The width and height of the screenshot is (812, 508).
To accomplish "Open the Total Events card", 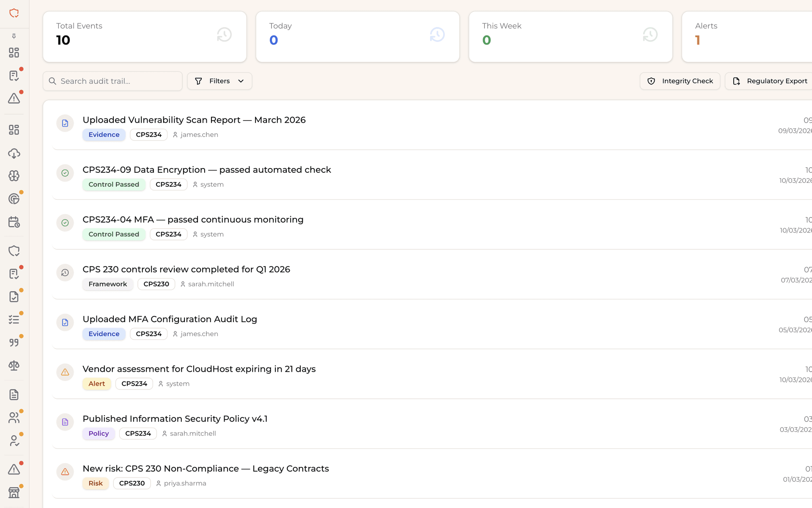I will 145,37.
